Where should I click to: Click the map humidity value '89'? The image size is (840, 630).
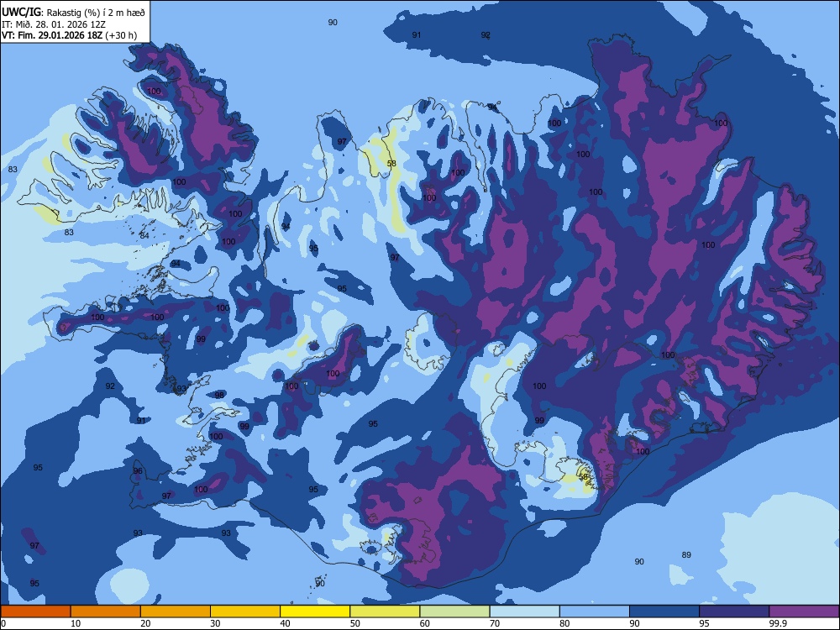tap(686, 555)
